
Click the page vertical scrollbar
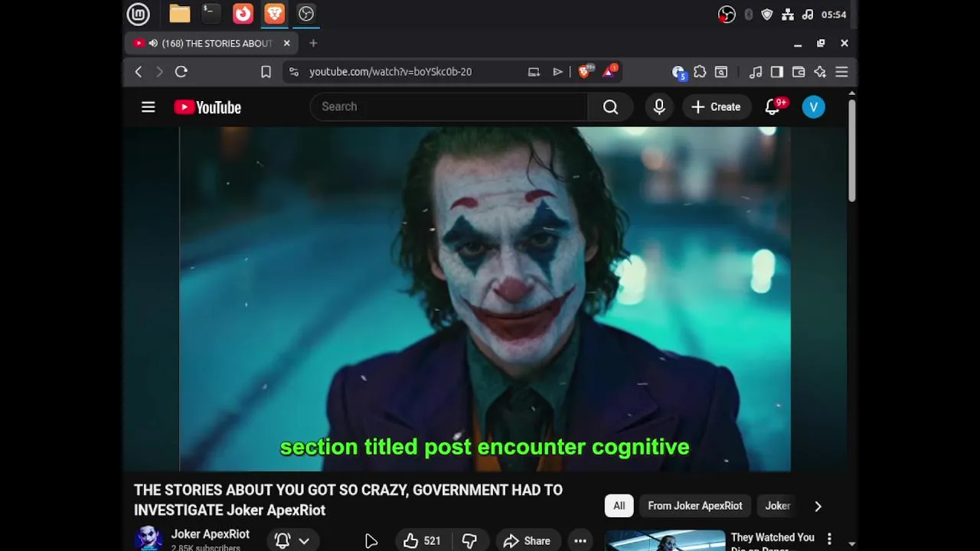(x=851, y=151)
